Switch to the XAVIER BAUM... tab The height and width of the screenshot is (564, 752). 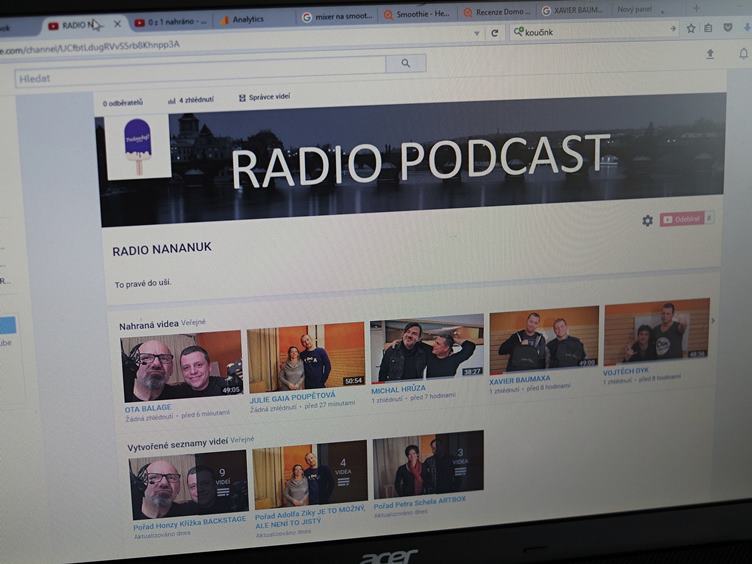573,10
